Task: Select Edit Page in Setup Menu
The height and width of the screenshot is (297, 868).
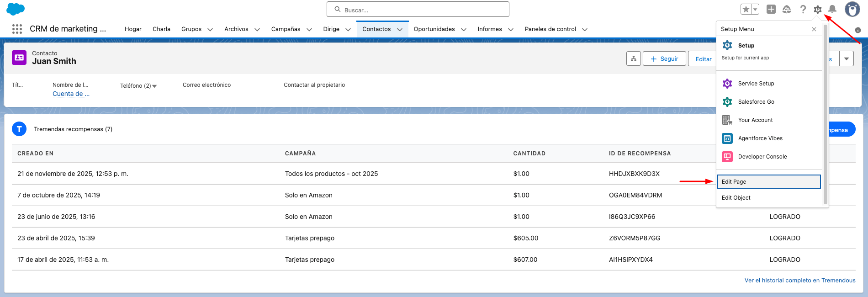Action: pyautogui.click(x=768, y=181)
